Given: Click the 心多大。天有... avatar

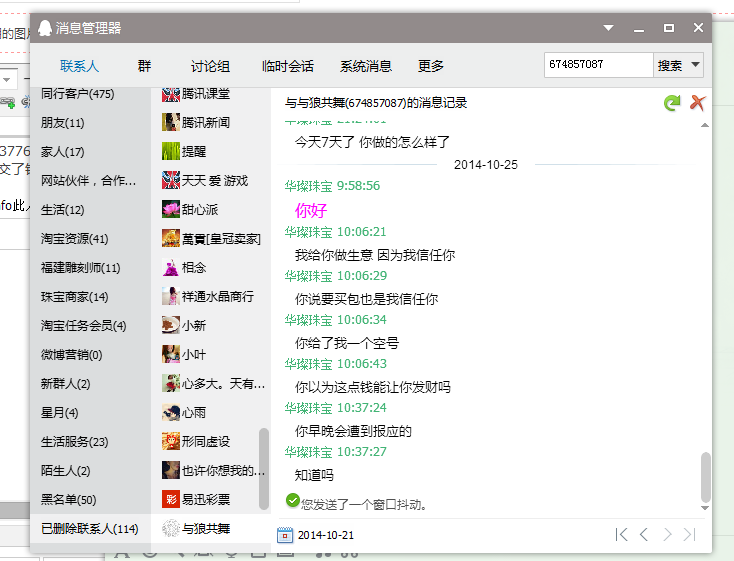Looking at the screenshot, I should point(171,384).
